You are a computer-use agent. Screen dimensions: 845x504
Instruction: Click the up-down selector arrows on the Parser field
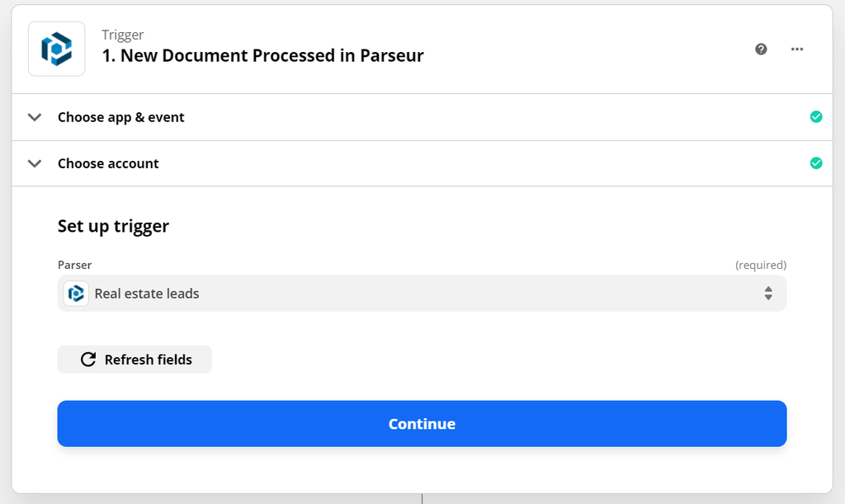click(768, 293)
